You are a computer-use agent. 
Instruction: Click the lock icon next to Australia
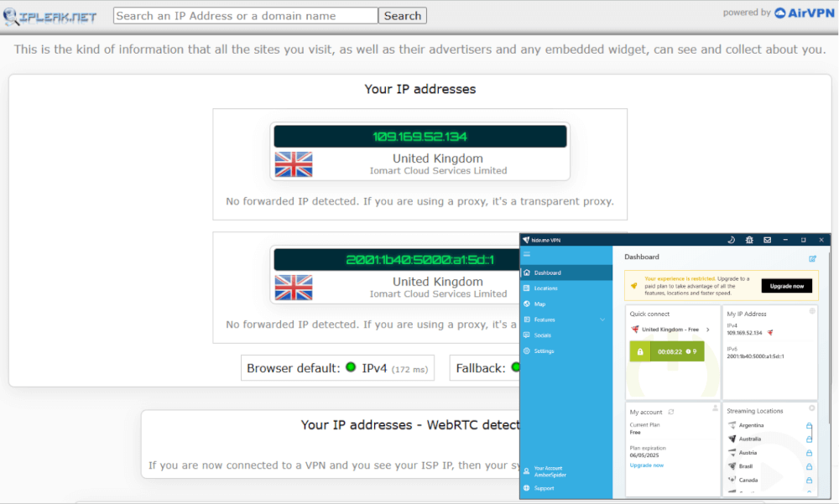click(809, 439)
